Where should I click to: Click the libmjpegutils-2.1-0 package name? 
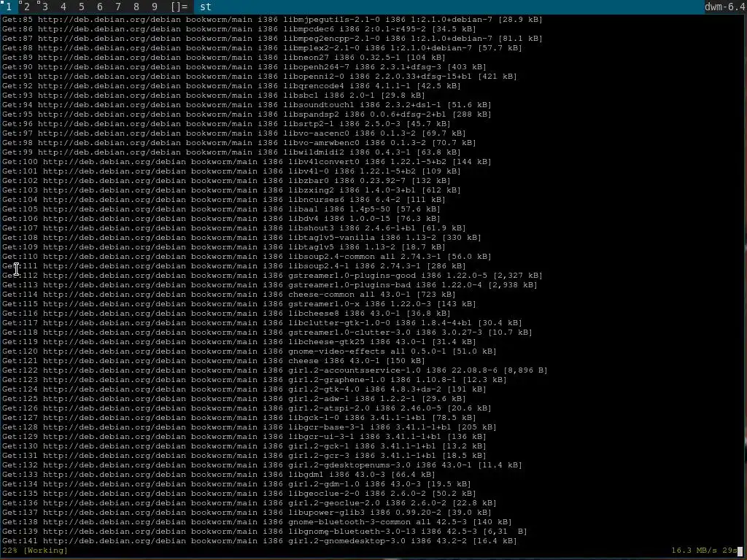click(332, 20)
